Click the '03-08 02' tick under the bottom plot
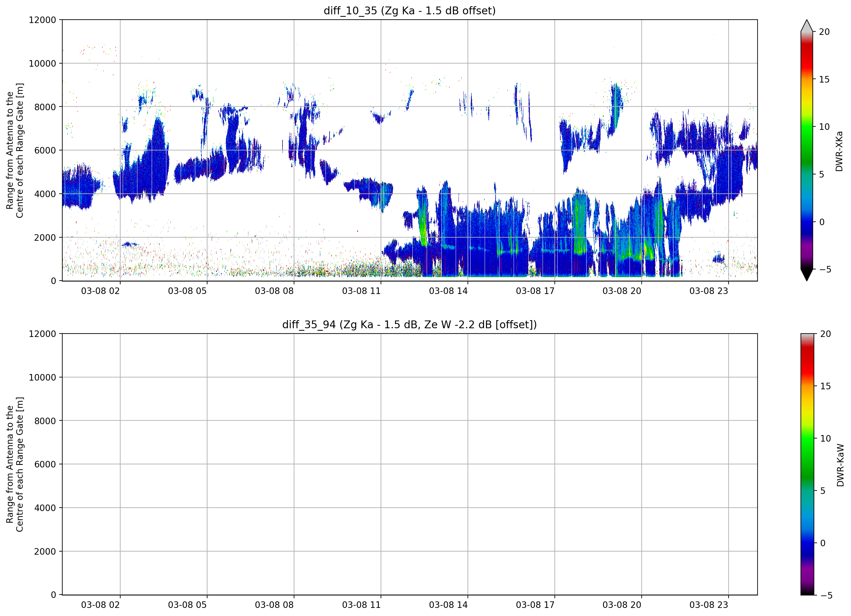Viewport: 851px width, 616px height. click(x=100, y=605)
